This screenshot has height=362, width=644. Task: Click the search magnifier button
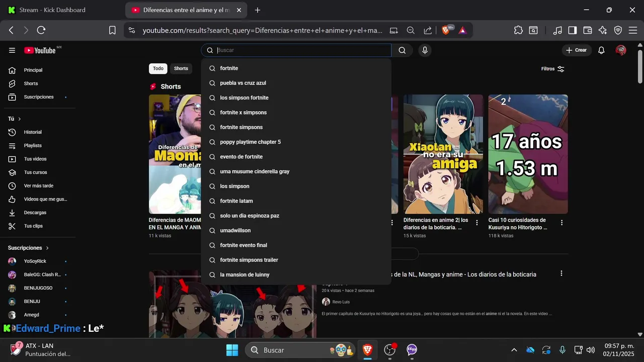(402, 50)
